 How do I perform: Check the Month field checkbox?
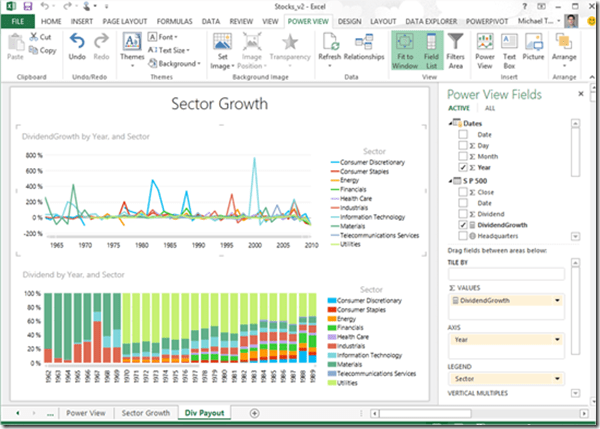(x=462, y=157)
